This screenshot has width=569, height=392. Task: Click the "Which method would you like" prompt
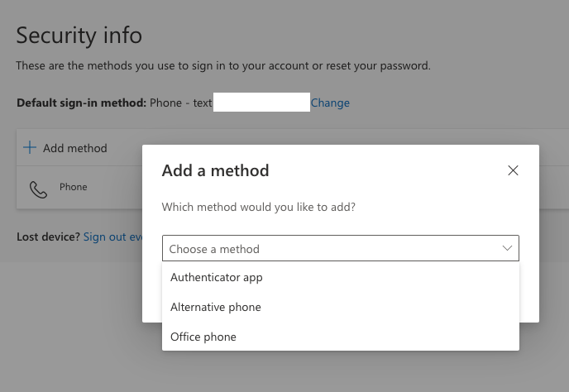coord(259,207)
